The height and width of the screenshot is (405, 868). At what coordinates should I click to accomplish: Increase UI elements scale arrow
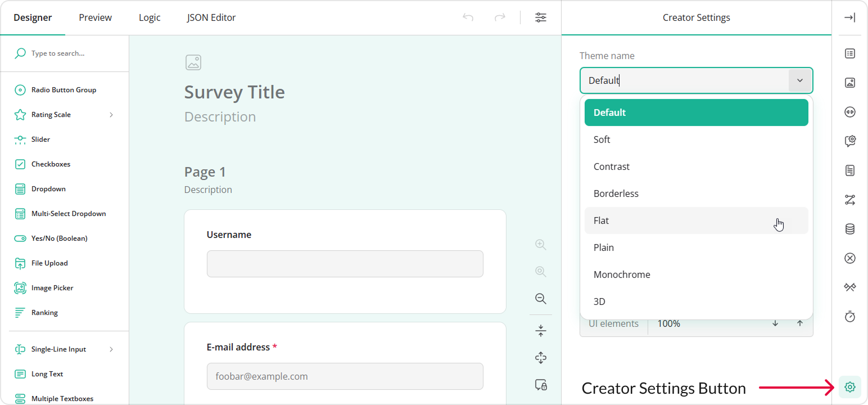point(800,323)
